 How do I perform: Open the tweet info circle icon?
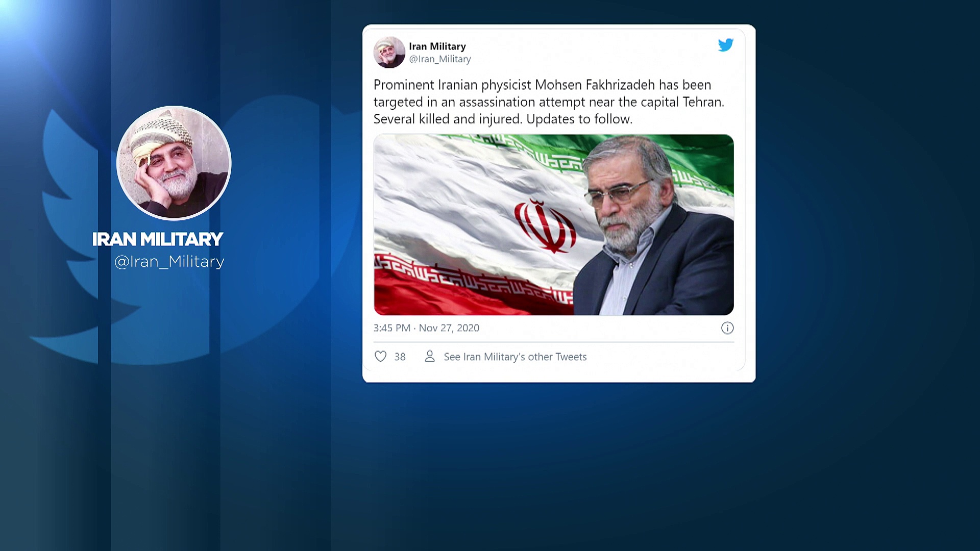pyautogui.click(x=727, y=328)
